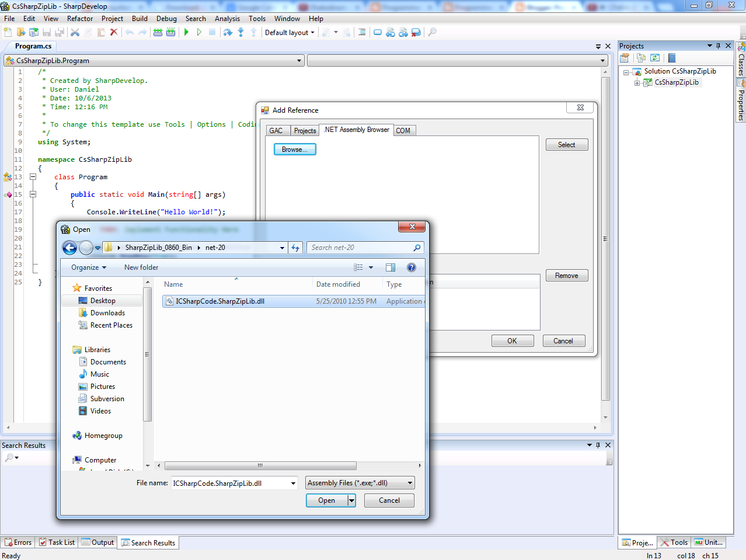
Task: Refresh the Projects panel
Action: tap(654, 57)
